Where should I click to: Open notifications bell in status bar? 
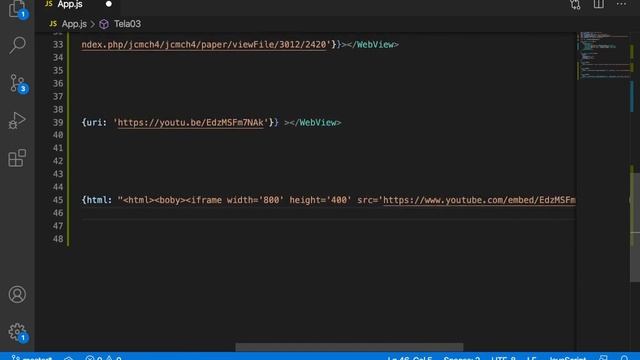pos(624,358)
